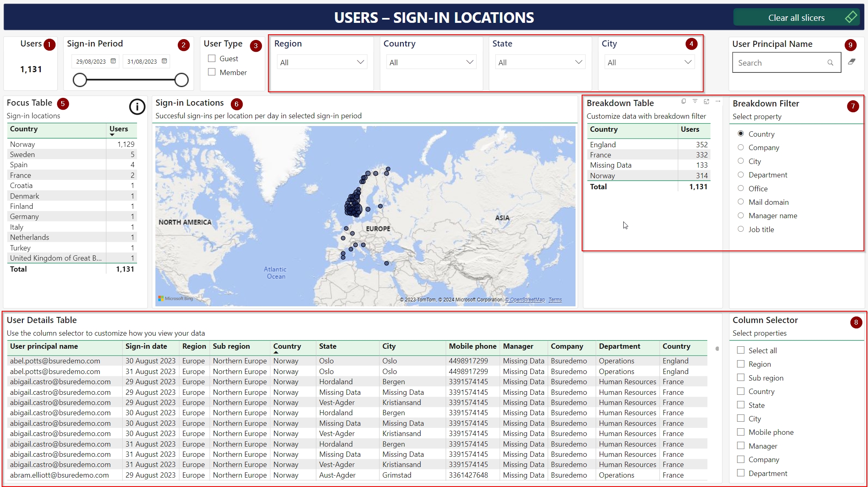This screenshot has height=487, width=868.
Task: Sort User Details by Sign-in date header
Action: tap(146, 346)
